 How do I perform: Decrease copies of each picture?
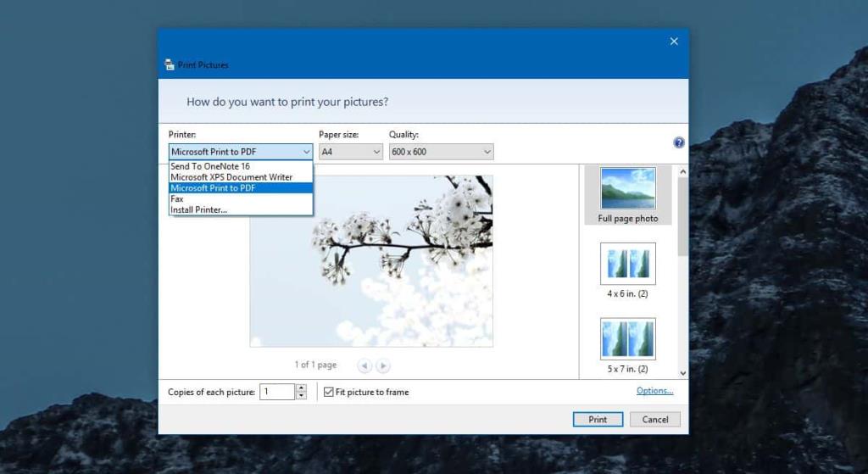click(x=301, y=396)
